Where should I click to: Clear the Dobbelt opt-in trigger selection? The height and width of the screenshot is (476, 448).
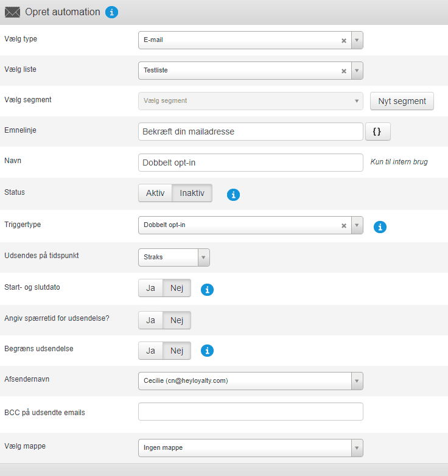pyautogui.click(x=343, y=226)
